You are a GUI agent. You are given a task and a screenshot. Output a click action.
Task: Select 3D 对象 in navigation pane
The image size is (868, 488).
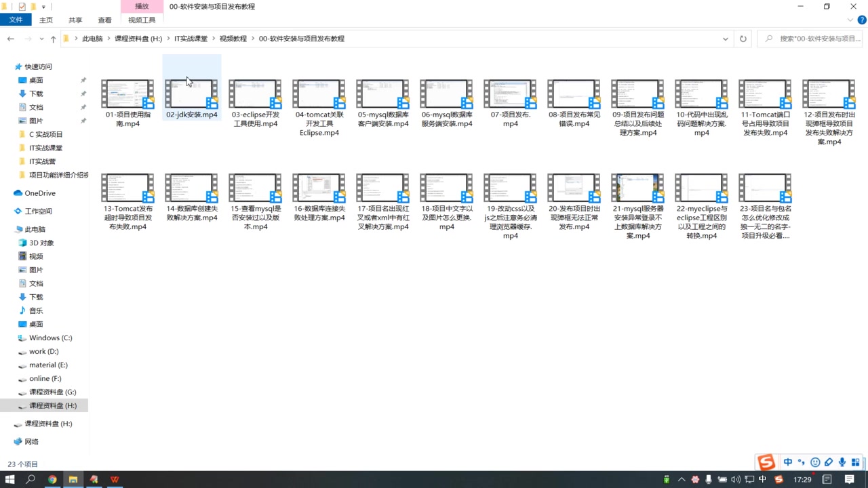coord(41,243)
